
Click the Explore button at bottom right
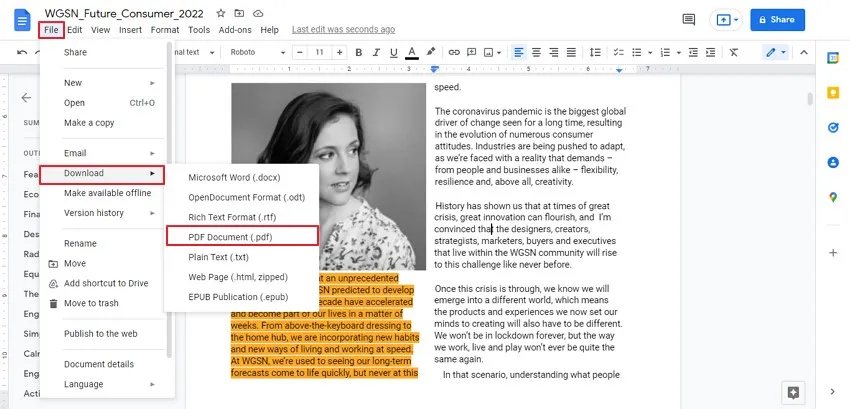click(793, 392)
